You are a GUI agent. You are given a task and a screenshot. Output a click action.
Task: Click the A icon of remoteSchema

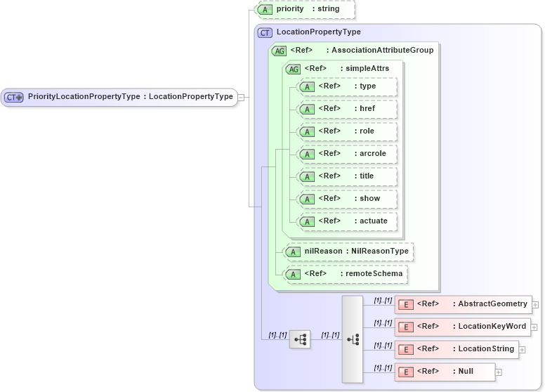tap(293, 275)
